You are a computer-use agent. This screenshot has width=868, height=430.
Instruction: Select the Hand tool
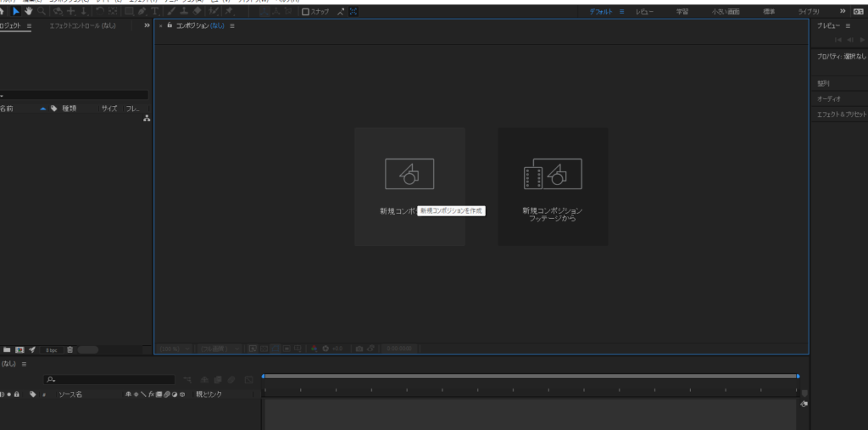[28, 11]
